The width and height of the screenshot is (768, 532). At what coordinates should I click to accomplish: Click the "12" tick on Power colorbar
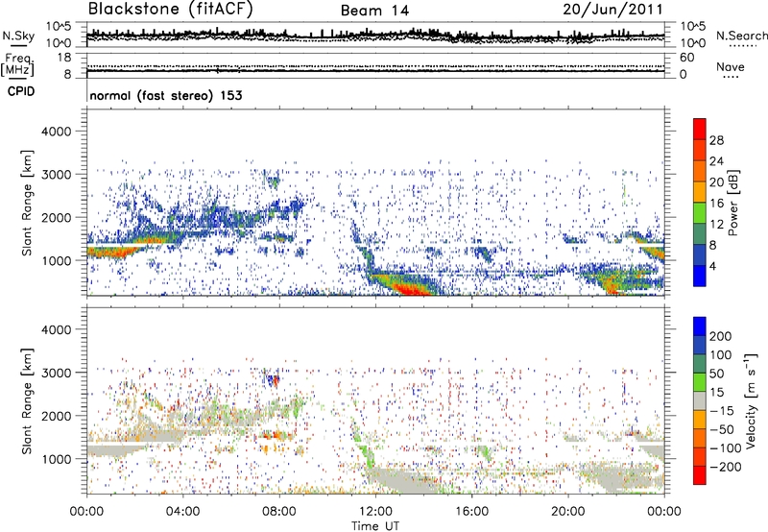[716, 225]
